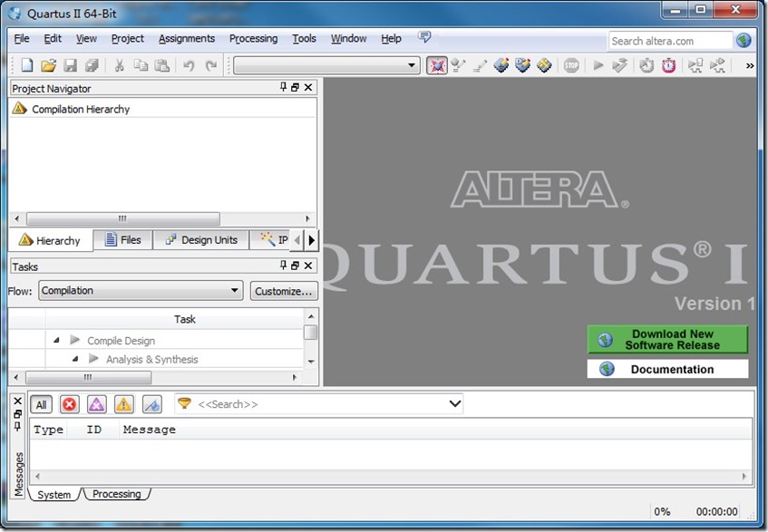Open the Edit menu
The height and width of the screenshot is (532, 768).
pos(53,38)
